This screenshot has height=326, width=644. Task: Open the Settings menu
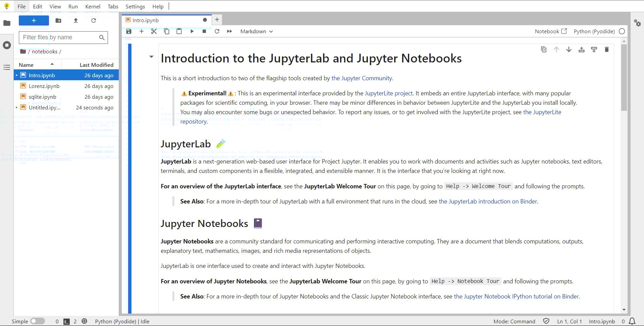(x=135, y=6)
